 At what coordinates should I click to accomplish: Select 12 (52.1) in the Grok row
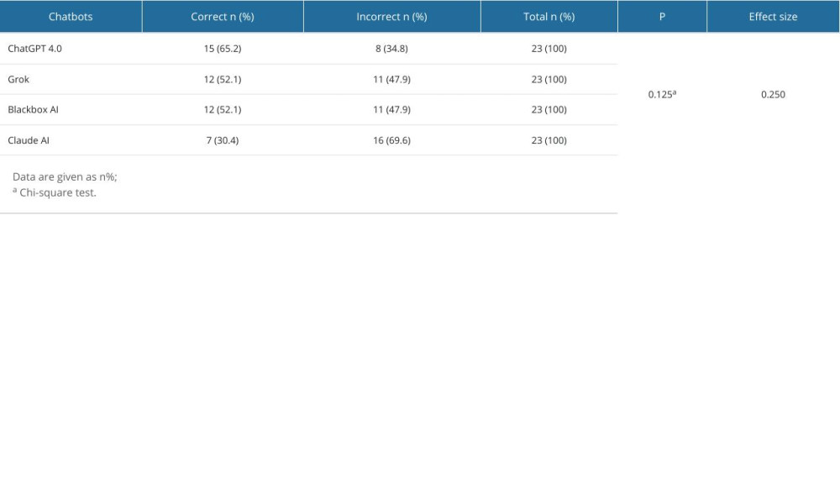223,79
